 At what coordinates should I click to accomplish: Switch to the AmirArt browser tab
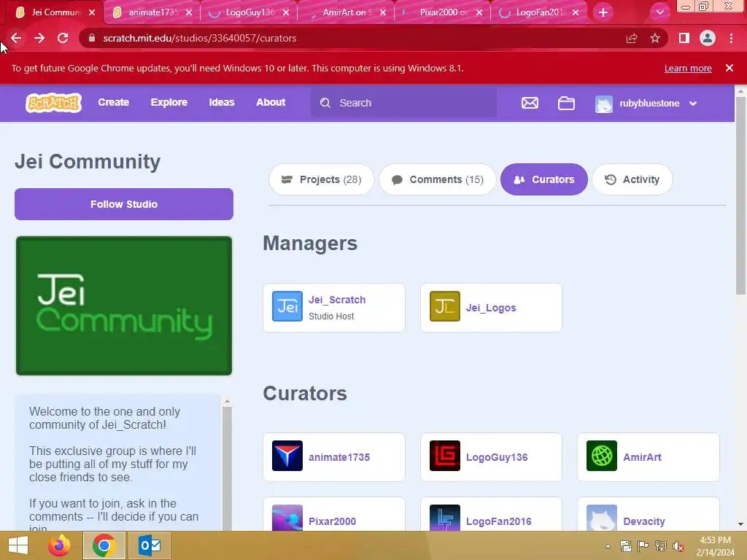point(347,12)
